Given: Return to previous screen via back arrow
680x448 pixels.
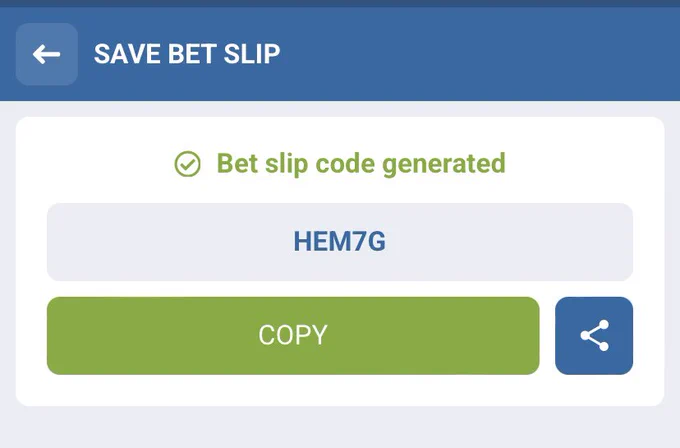Looking at the screenshot, I should (47, 54).
